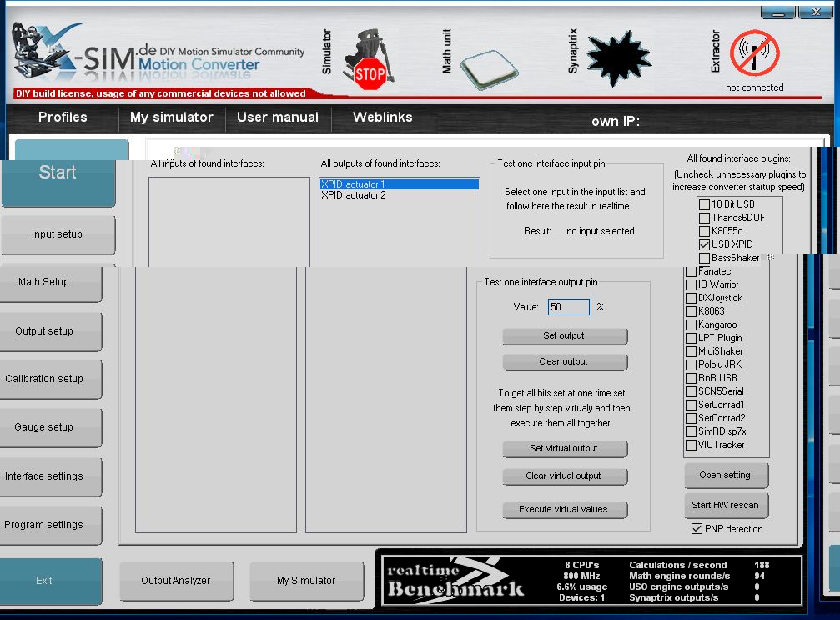Click the Extractor not connected antenna icon

[x=754, y=54]
